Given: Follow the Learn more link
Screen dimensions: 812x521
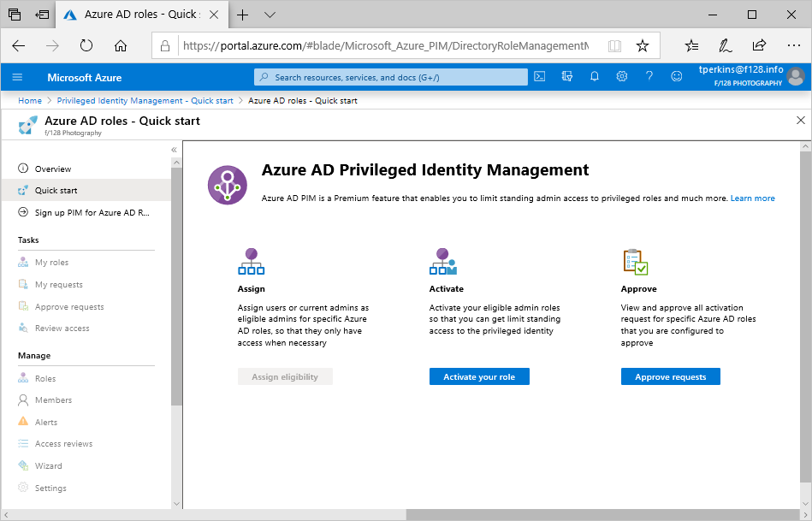Looking at the screenshot, I should 752,198.
